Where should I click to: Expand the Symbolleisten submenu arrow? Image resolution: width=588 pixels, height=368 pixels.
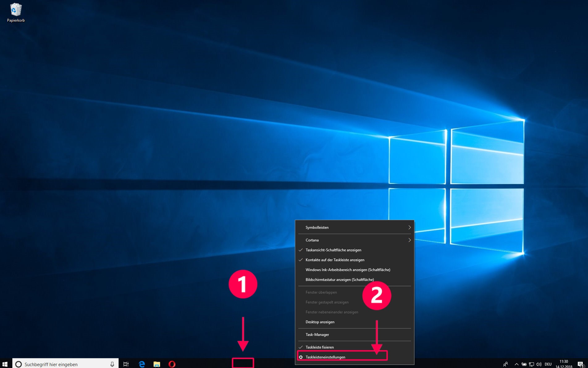coord(409,228)
